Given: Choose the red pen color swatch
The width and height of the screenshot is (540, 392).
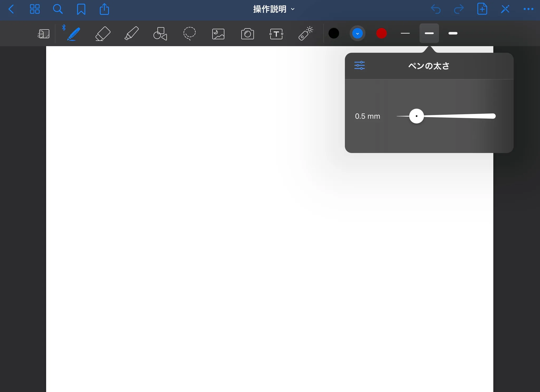Looking at the screenshot, I should 381,34.
